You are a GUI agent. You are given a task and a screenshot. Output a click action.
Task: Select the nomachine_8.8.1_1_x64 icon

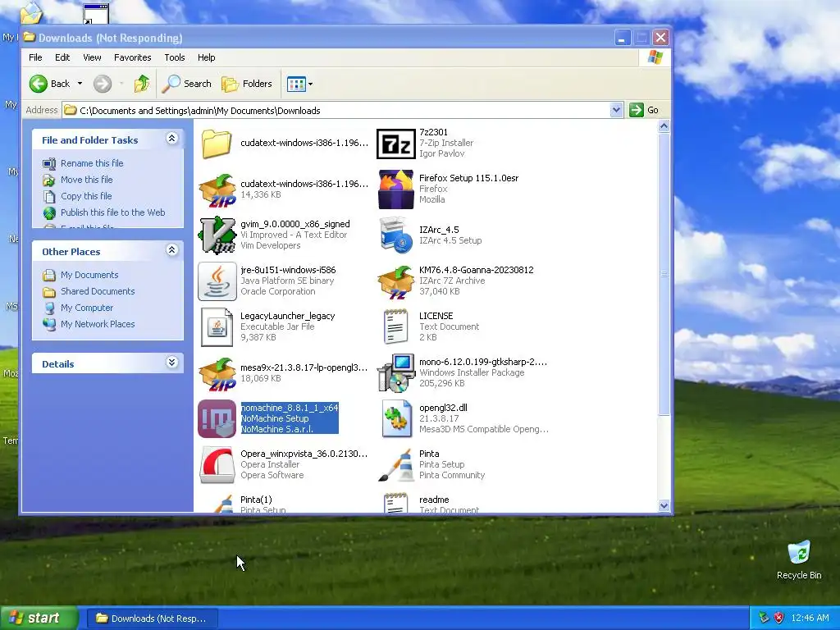point(217,419)
